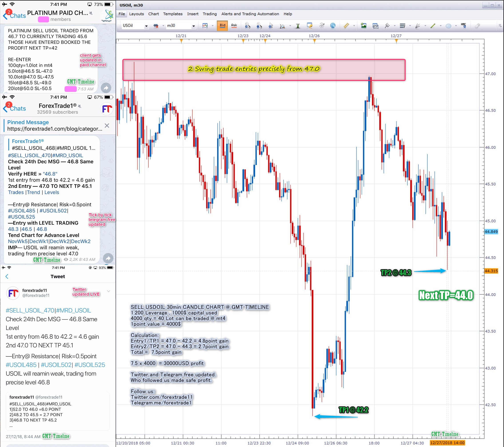Open the #USOIL485 hashtag in Telegram message
This screenshot has width=504, height=447.
[x=22, y=211]
